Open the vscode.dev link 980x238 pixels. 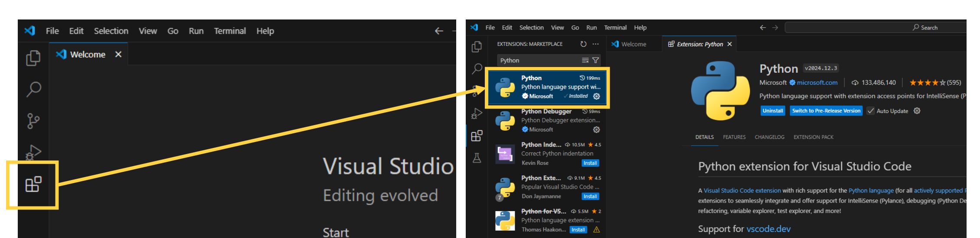[x=768, y=229]
